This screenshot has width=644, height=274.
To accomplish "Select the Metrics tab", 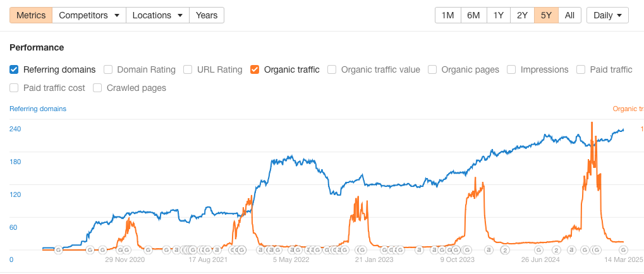I will click(x=30, y=15).
